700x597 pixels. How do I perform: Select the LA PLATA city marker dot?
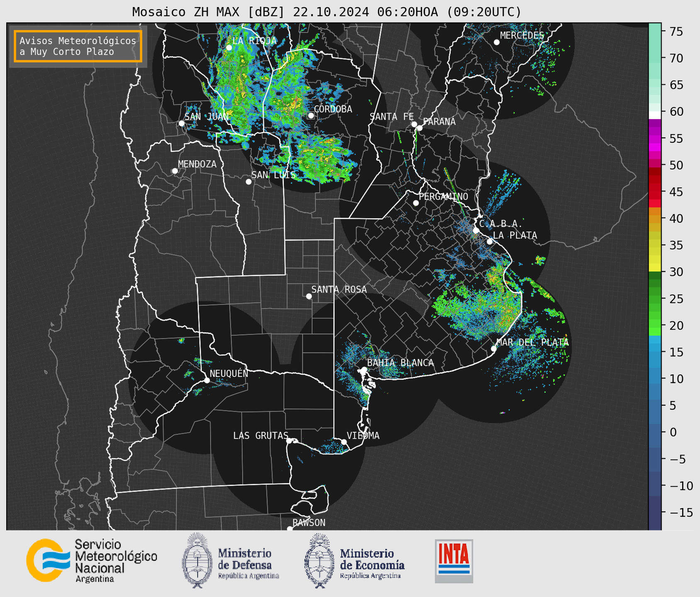490,242
